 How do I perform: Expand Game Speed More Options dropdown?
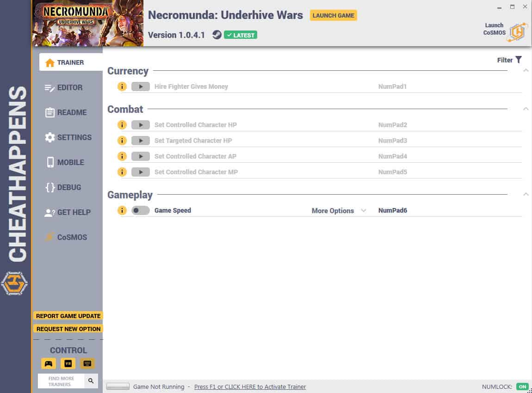click(339, 210)
